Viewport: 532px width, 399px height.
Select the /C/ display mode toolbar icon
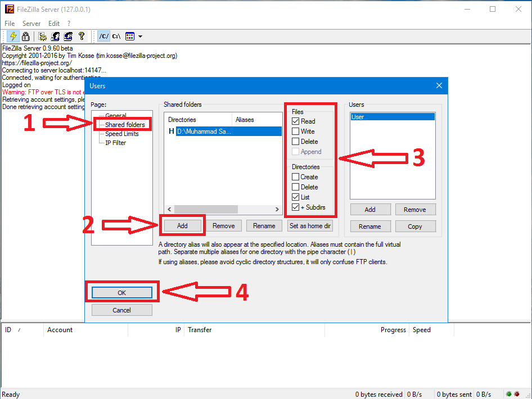103,36
